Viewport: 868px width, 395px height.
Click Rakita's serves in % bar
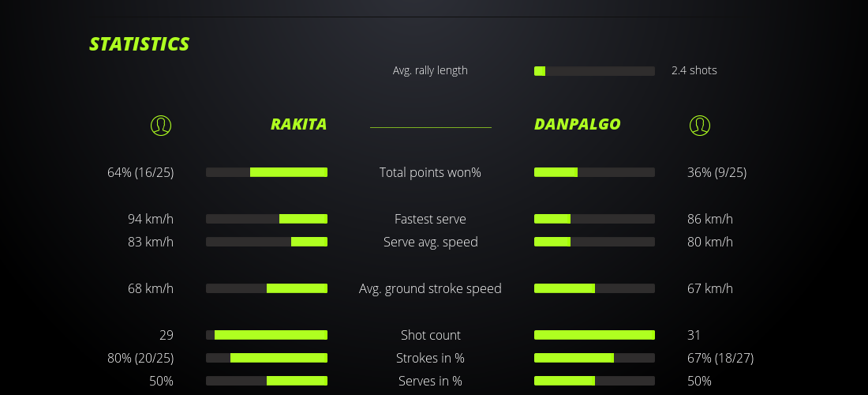point(267,381)
